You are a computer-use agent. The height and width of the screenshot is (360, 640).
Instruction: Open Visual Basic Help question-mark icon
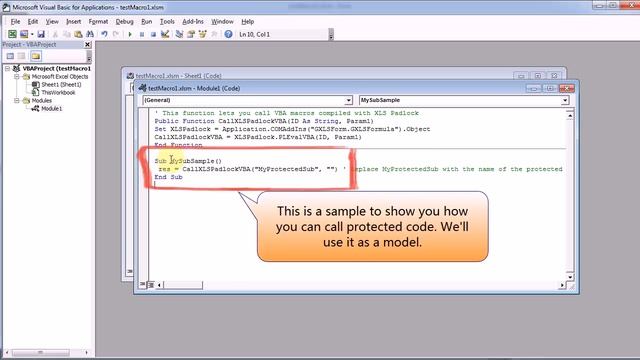[228, 34]
